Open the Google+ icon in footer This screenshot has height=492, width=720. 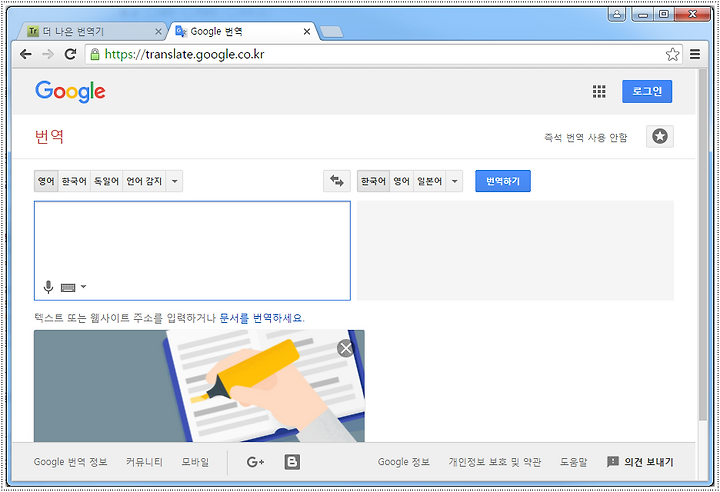255,462
